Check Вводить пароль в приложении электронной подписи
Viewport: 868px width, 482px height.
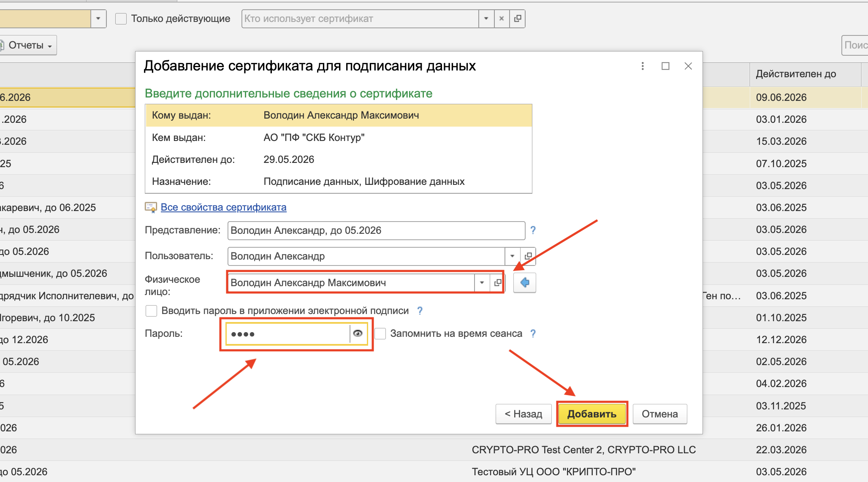click(x=151, y=311)
